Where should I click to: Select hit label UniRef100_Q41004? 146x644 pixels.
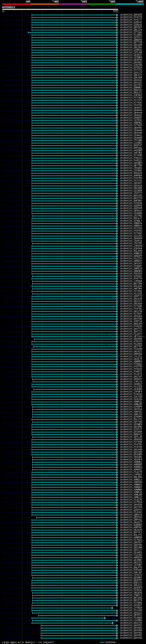[x=131, y=623]
